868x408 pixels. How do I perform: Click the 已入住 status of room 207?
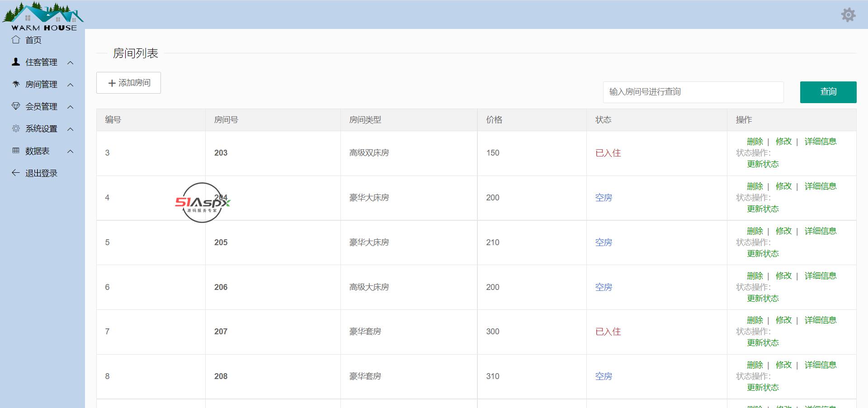point(608,332)
